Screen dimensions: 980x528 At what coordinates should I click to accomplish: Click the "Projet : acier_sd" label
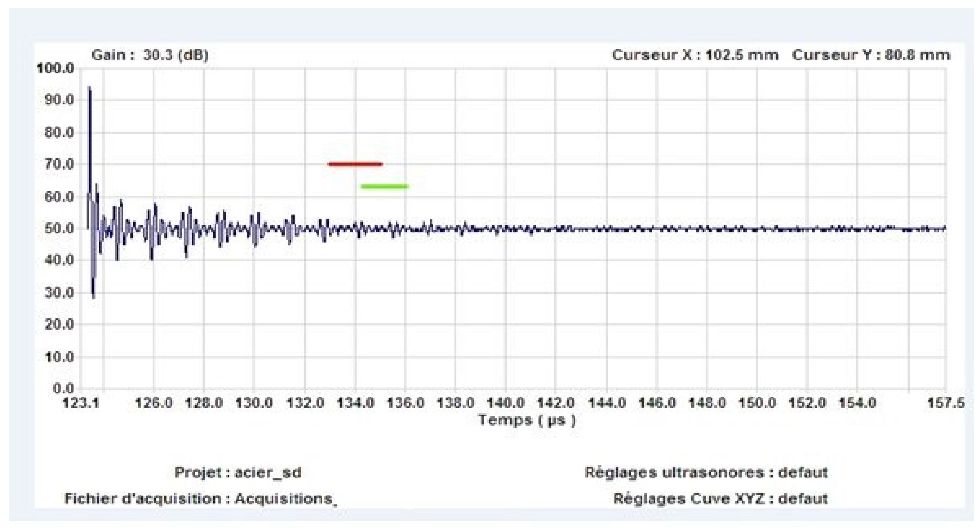click(x=238, y=472)
